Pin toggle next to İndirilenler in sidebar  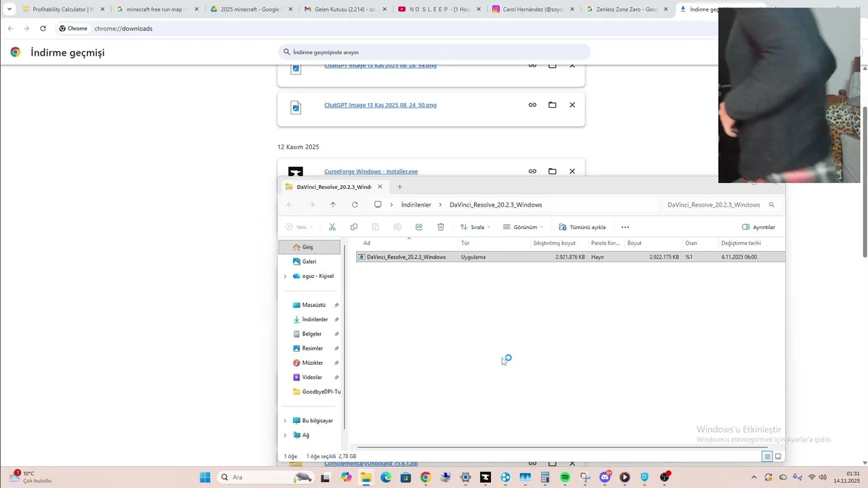coord(336,319)
